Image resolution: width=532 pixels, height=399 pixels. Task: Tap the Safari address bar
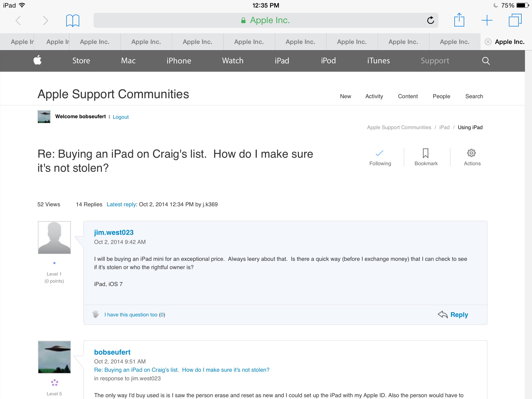pyautogui.click(x=265, y=20)
